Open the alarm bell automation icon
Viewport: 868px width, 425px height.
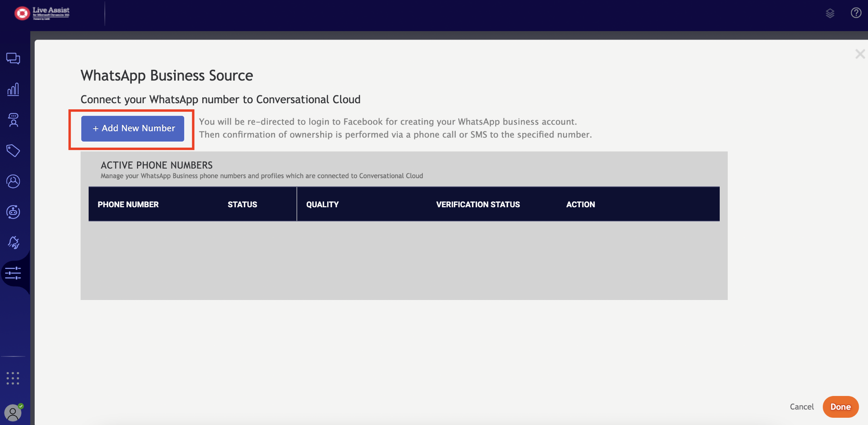pos(13,242)
